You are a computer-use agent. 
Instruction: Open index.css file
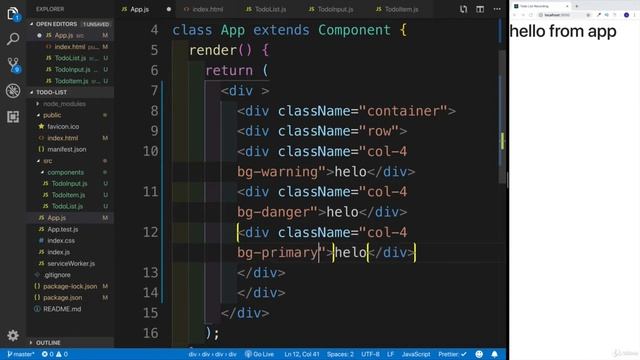(60, 241)
